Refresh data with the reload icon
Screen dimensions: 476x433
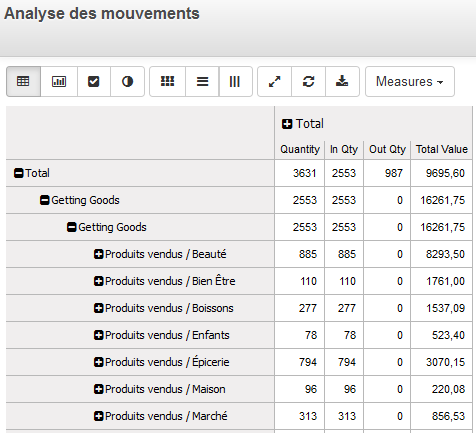(x=309, y=81)
